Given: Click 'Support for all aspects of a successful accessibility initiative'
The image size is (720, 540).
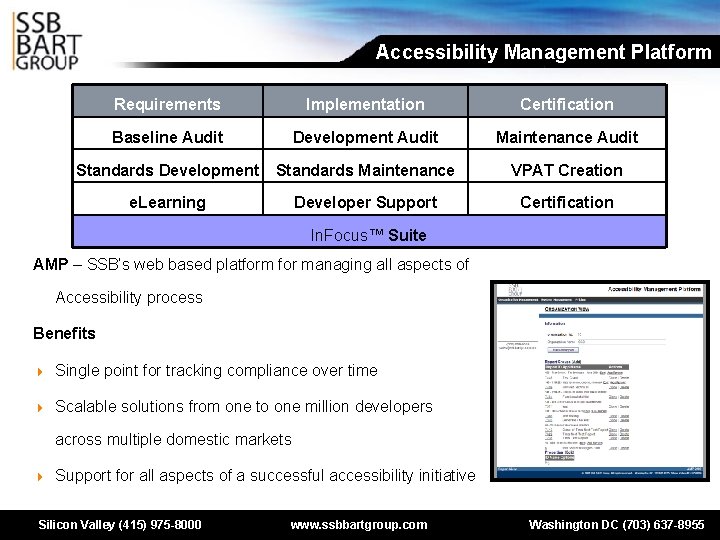Looking at the screenshot, I should coord(265,475).
